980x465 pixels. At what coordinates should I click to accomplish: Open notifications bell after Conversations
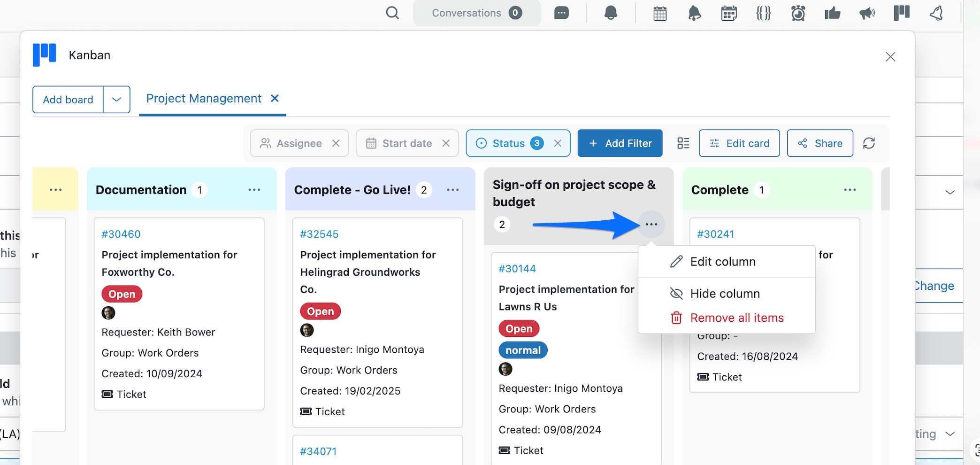[x=611, y=13]
